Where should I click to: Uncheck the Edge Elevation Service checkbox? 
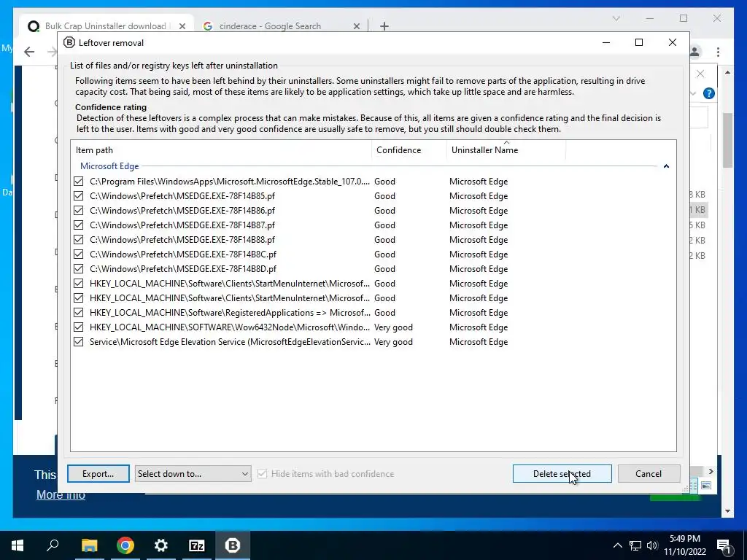pyautogui.click(x=79, y=342)
